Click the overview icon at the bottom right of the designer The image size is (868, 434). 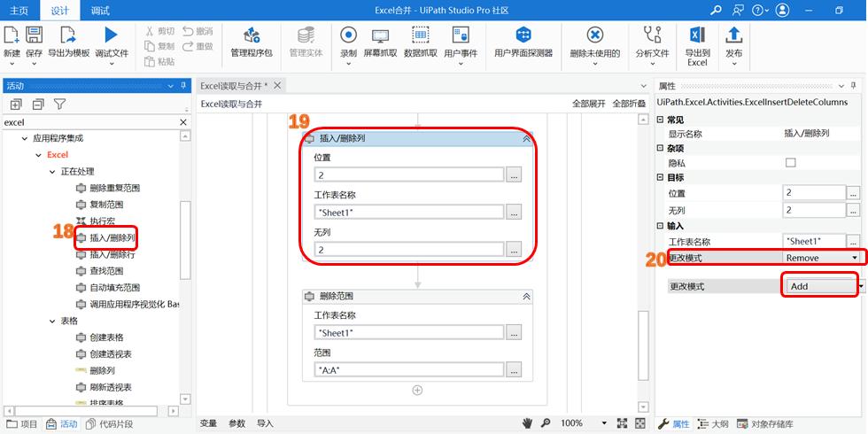tap(640, 423)
